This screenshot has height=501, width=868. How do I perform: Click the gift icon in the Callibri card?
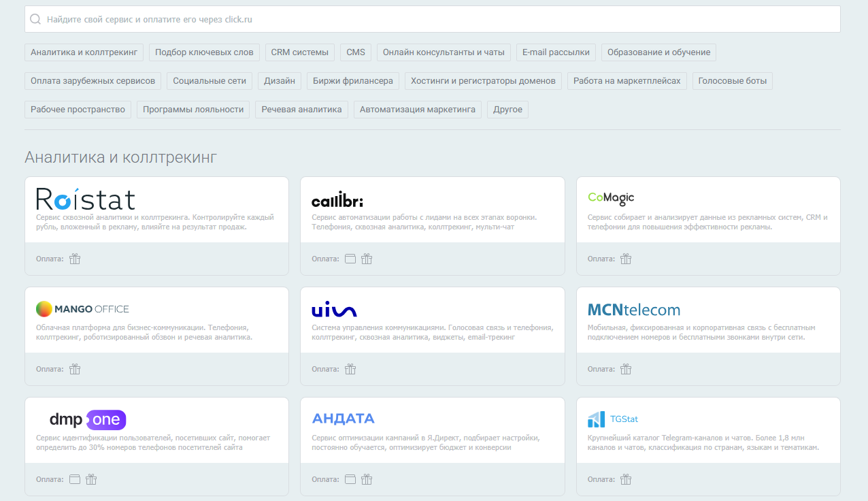coord(367,259)
